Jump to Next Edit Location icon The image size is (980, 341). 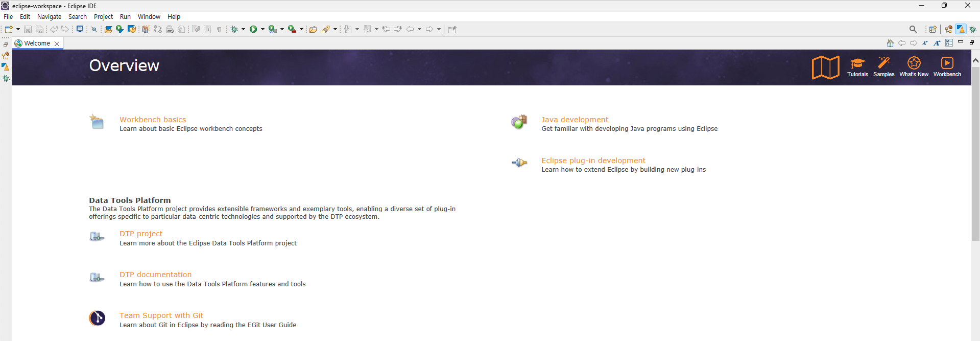[398, 29]
